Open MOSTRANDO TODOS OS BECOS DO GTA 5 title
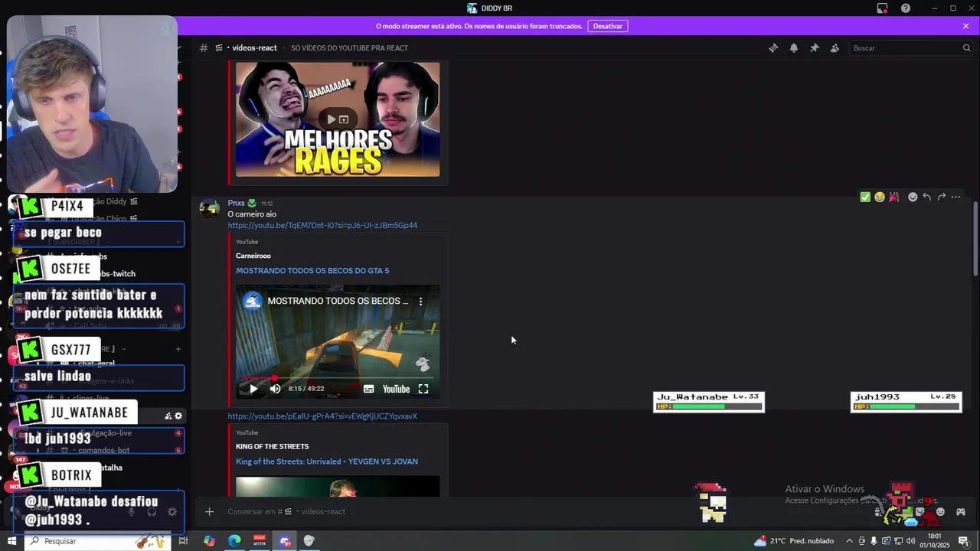 (312, 271)
